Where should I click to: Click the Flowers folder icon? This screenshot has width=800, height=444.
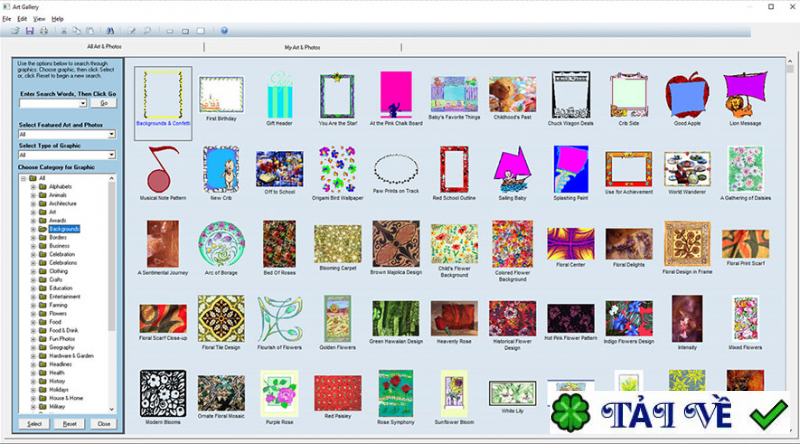(43, 313)
